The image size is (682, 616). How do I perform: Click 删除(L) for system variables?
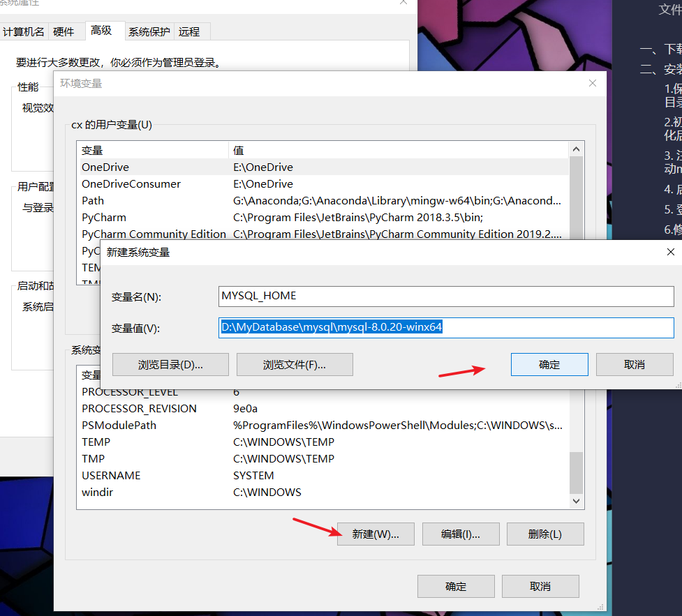545,534
